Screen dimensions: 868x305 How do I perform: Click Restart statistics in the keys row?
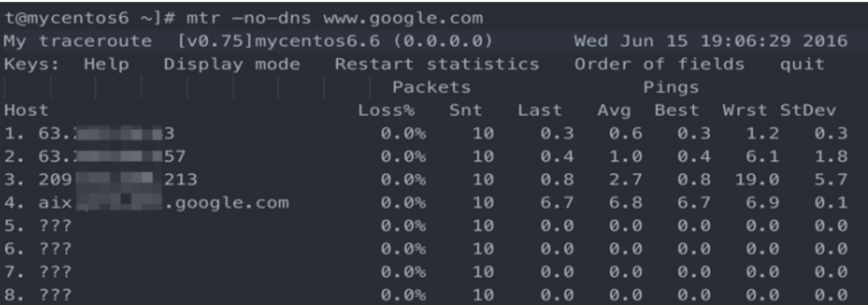coord(437,64)
